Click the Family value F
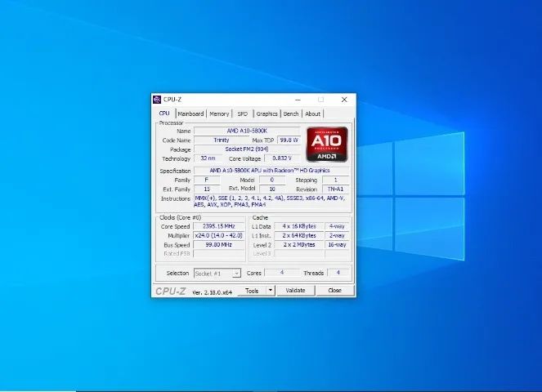This screenshot has height=392, width=542. (x=207, y=180)
